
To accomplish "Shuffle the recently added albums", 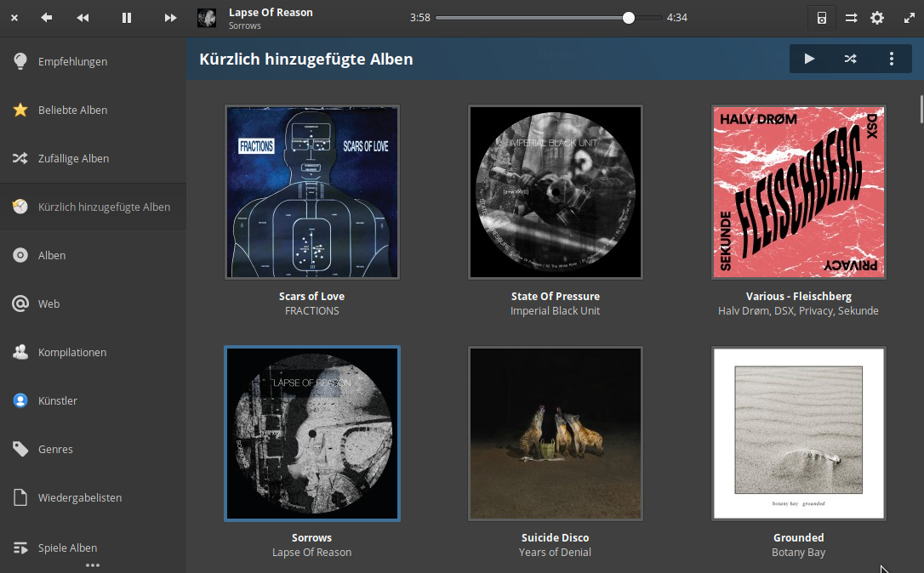I will 850,59.
